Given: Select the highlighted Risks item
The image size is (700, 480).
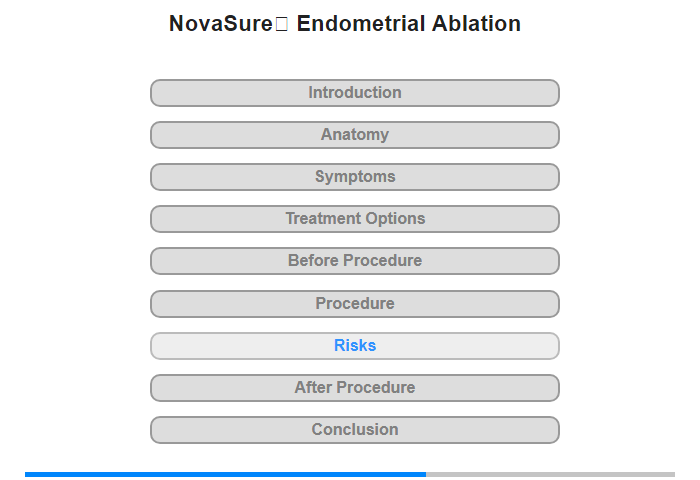Looking at the screenshot, I should coord(355,346).
